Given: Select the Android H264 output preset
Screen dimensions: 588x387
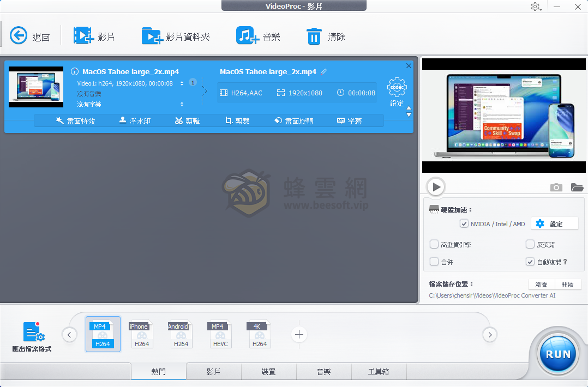Looking at the screenshot, I should tap(181, 334).
